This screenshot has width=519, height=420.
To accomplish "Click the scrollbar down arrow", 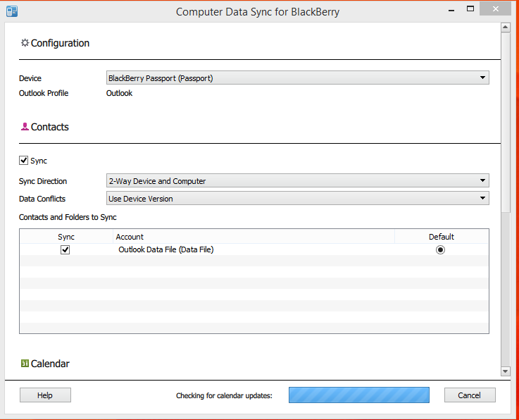I will click(x=506, y=371).
